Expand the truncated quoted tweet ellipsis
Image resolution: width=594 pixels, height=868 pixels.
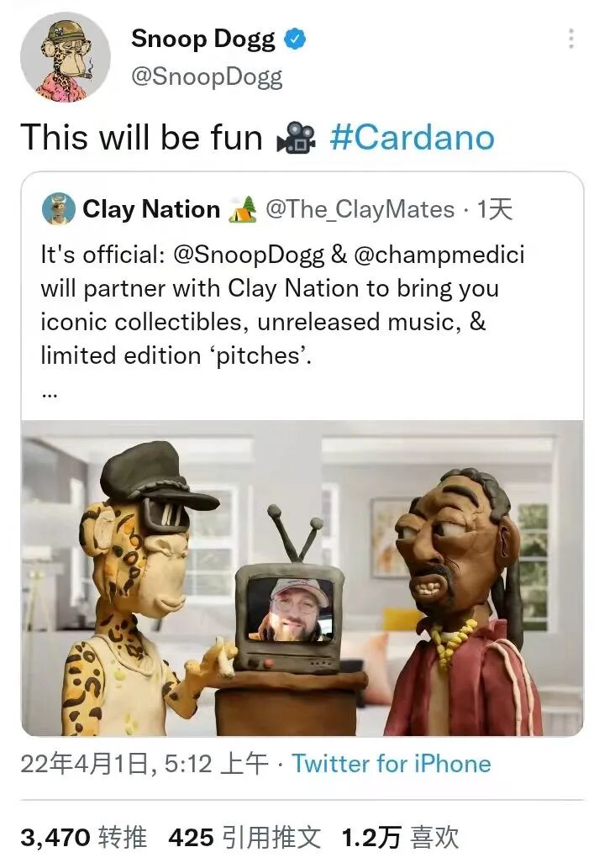tap(50, 395)
